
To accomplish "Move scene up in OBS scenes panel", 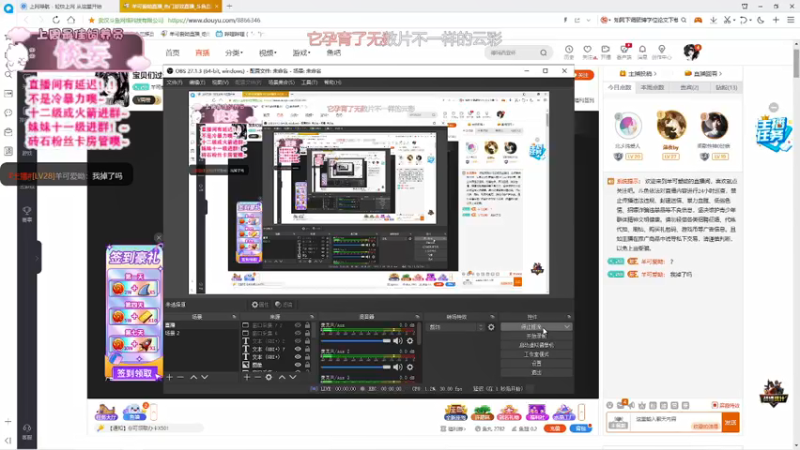I will [193, 377].
